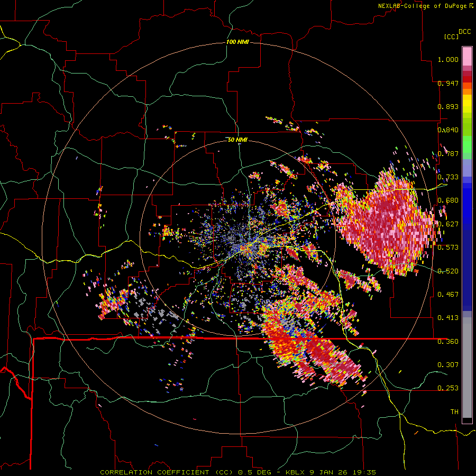
Task: Click the 50 NMI range ring label
Action: pyautogui.click(x=237, y=140)
